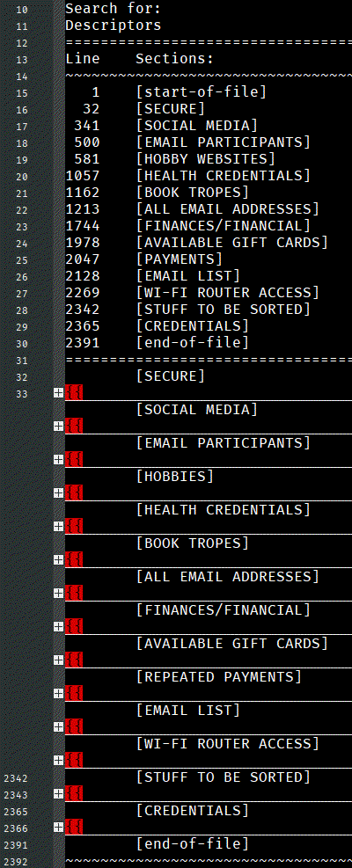Expand the fold under [SECURE] heading
Image resolution: width=352 pixels, height=868 pixels.
click(58, 392)
